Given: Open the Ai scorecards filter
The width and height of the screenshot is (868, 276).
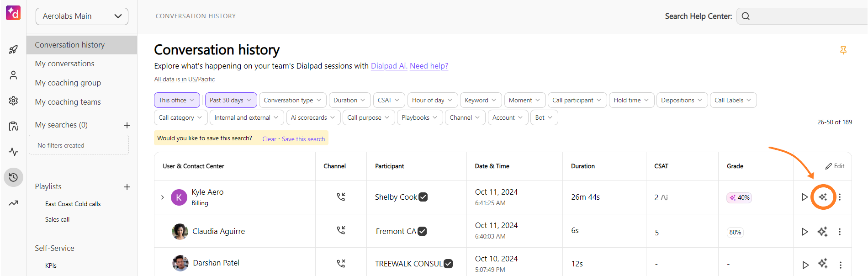Looking at the screenshot, I should [313, 117].
